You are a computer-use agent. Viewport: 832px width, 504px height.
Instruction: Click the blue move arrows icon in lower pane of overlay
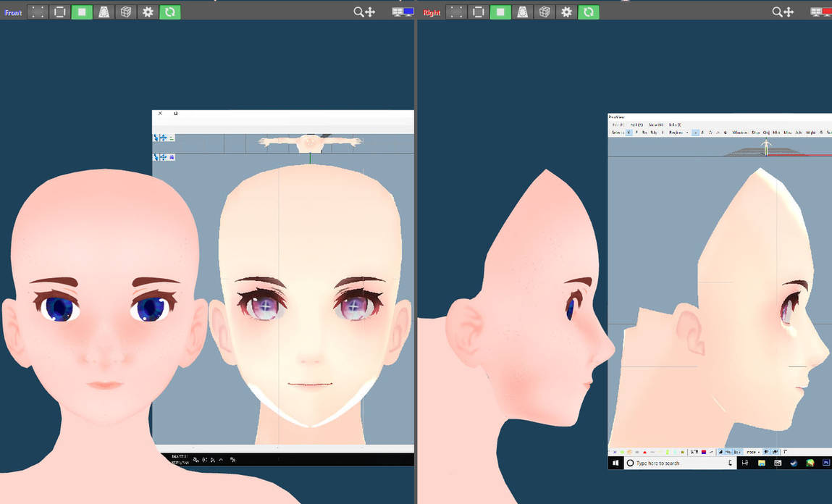164,158
